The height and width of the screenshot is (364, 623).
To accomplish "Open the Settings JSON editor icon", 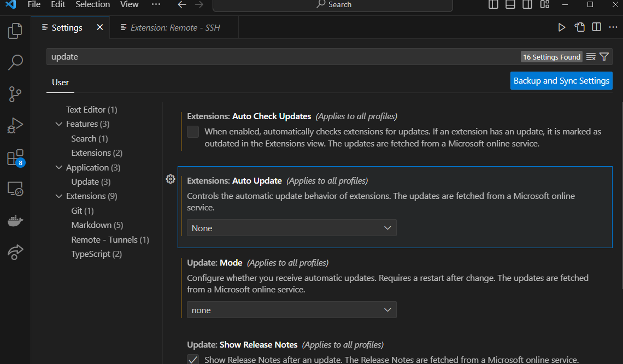I will (x=580, y=26).
